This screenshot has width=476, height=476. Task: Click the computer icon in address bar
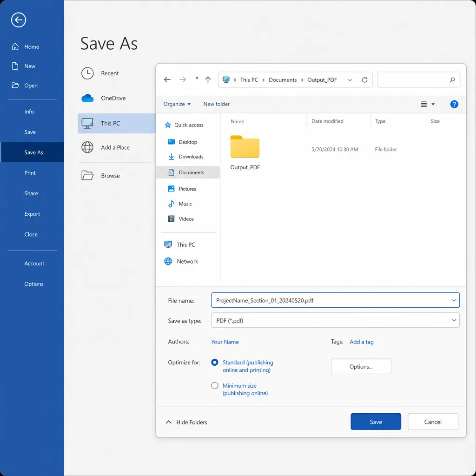pos(226,80)
